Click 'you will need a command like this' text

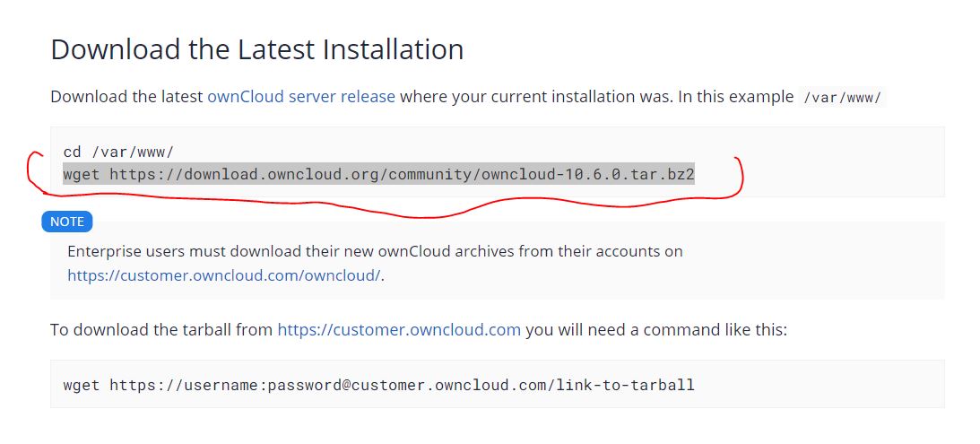pos(656,329)
